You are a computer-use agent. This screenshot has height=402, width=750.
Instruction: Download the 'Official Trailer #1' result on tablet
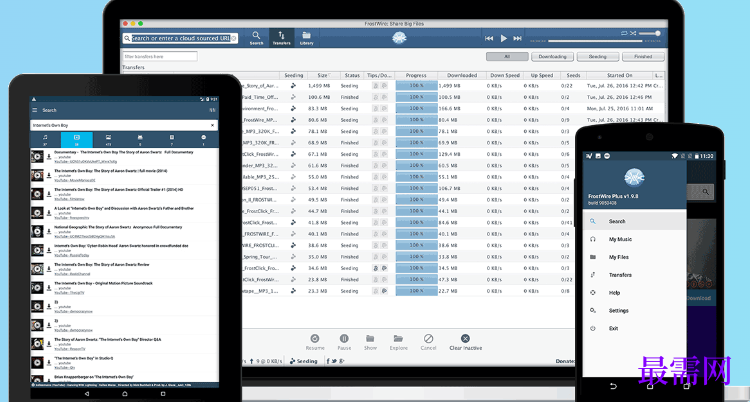(49, 194)
